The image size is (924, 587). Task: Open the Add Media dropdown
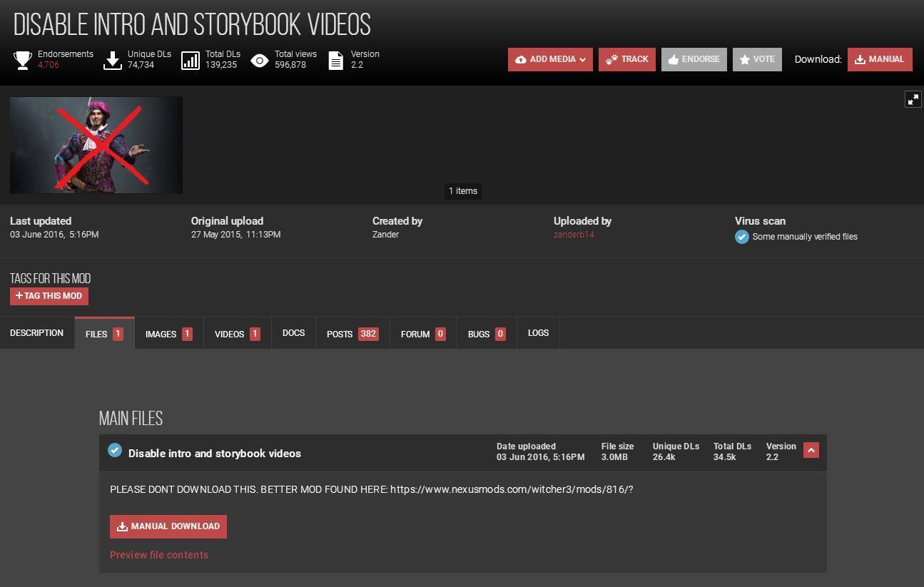550,59
